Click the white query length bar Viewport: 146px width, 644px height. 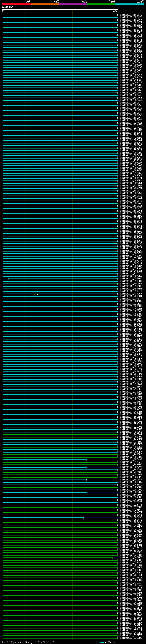tap(60, 9)
